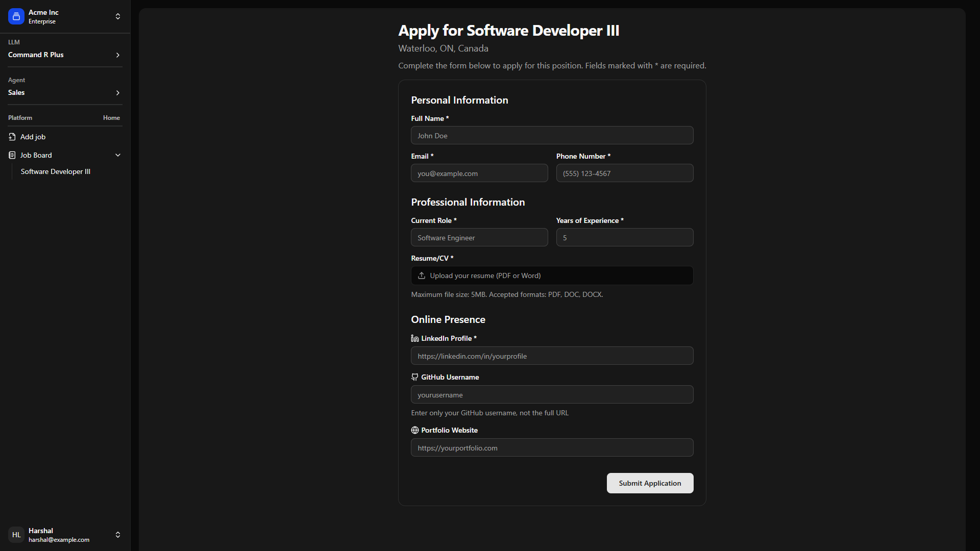
Task: Expand the Command R Plus LLM chevron
Action: (x=118, y=55)
